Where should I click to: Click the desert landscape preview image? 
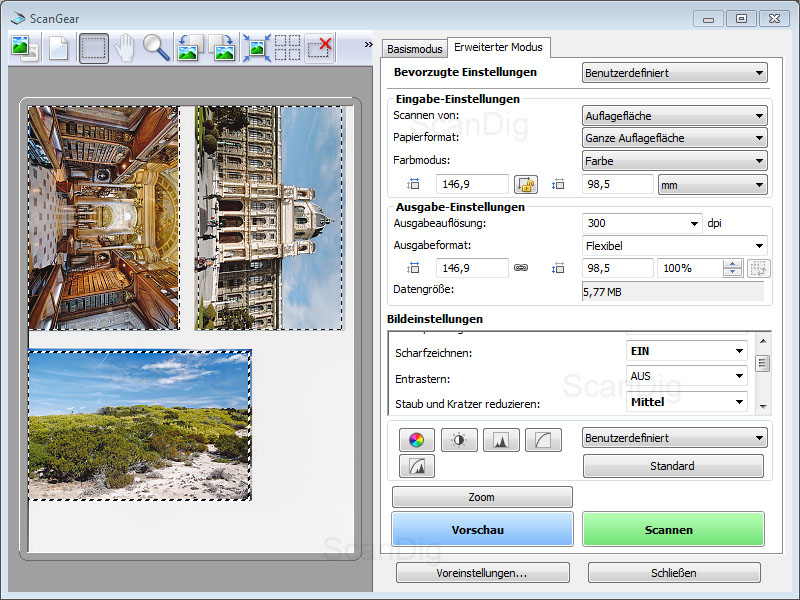tap(140, 425)
